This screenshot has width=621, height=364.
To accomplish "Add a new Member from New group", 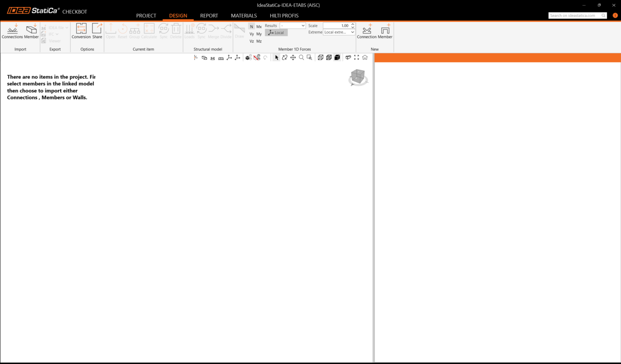I will [385, 31].
